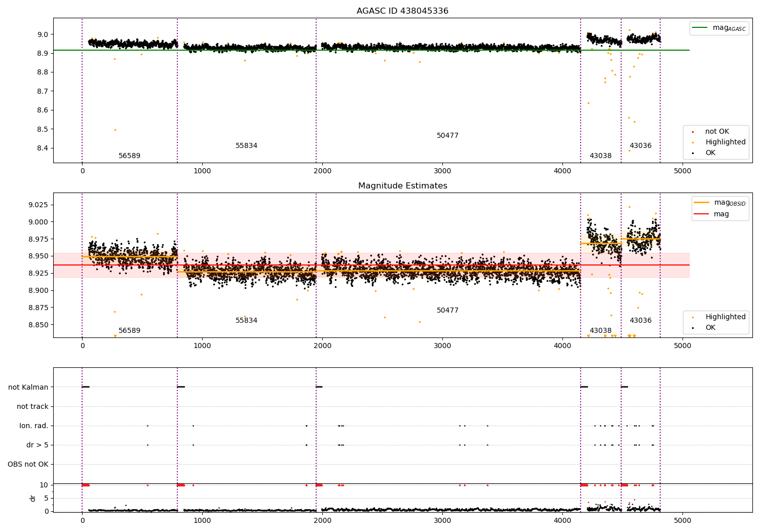Click x-axis tick 3000 in top plot

click(442, 171)
